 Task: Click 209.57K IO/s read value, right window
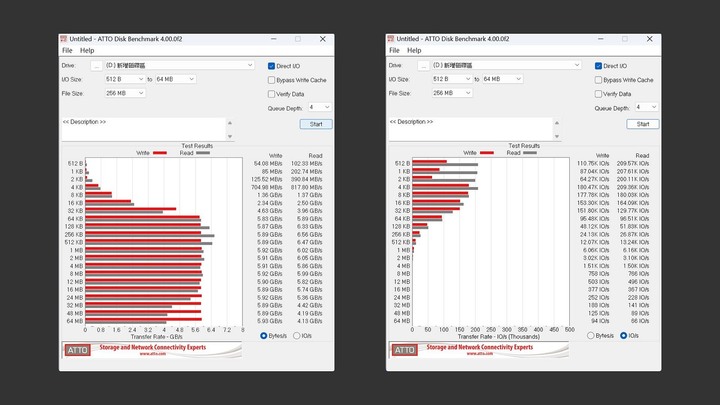[x=633, y=163]
